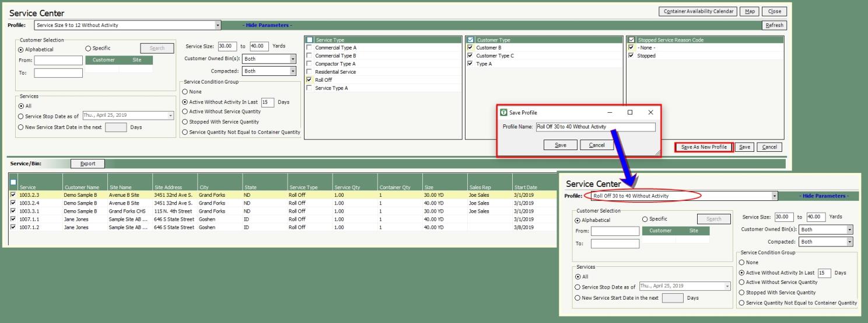868x323 pixels.
Task: Click the From field in main window
Action: (x=58, y=60)
